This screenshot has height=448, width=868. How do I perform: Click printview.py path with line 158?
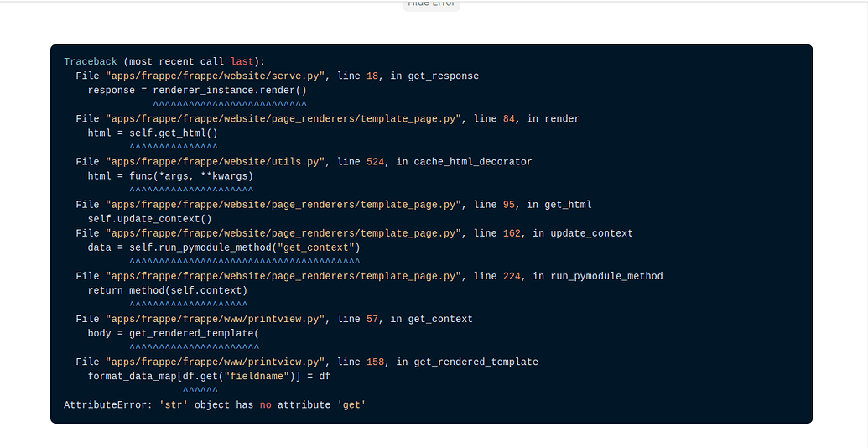(216, 362)
